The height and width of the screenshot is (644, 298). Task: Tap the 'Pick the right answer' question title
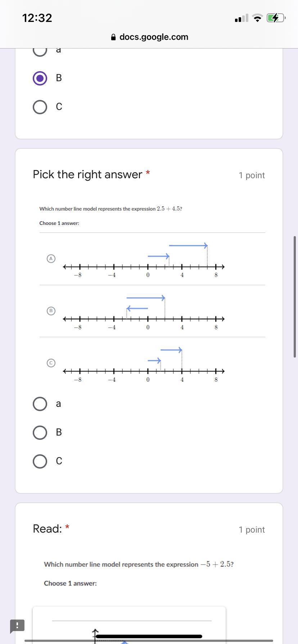pos(87,175)
